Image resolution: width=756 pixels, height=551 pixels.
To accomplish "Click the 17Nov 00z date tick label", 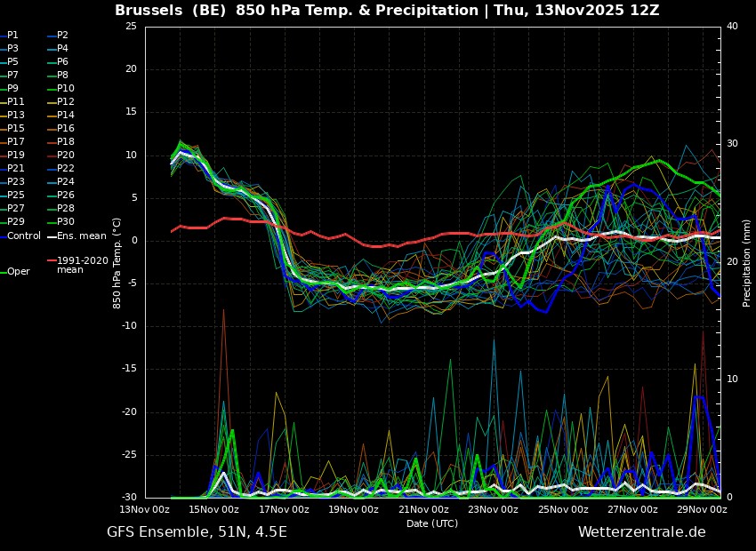I will click(x=285, y=509).
